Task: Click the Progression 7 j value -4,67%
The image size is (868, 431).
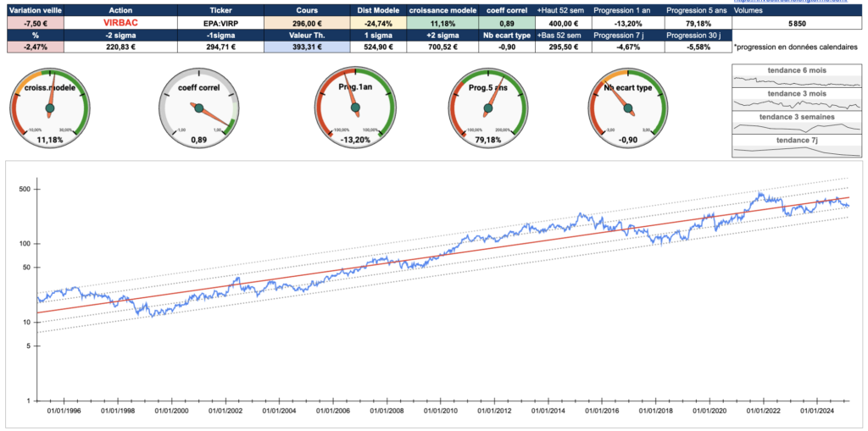Action: point(627,47)
